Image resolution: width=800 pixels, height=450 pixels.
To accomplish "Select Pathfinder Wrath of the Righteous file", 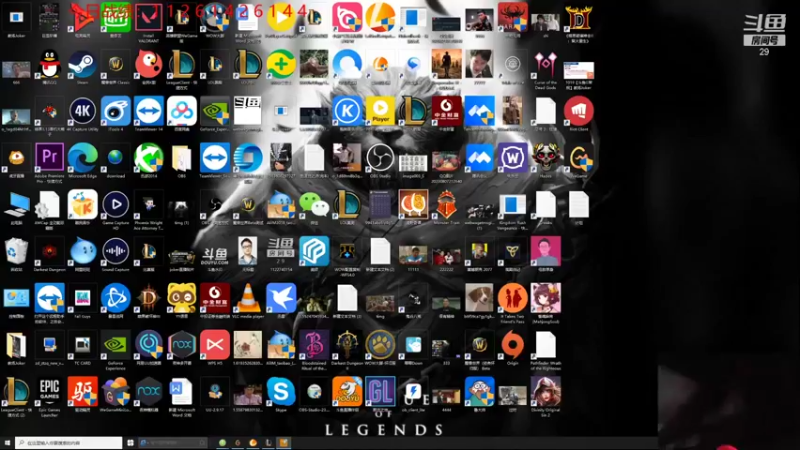I will point(545,345).
